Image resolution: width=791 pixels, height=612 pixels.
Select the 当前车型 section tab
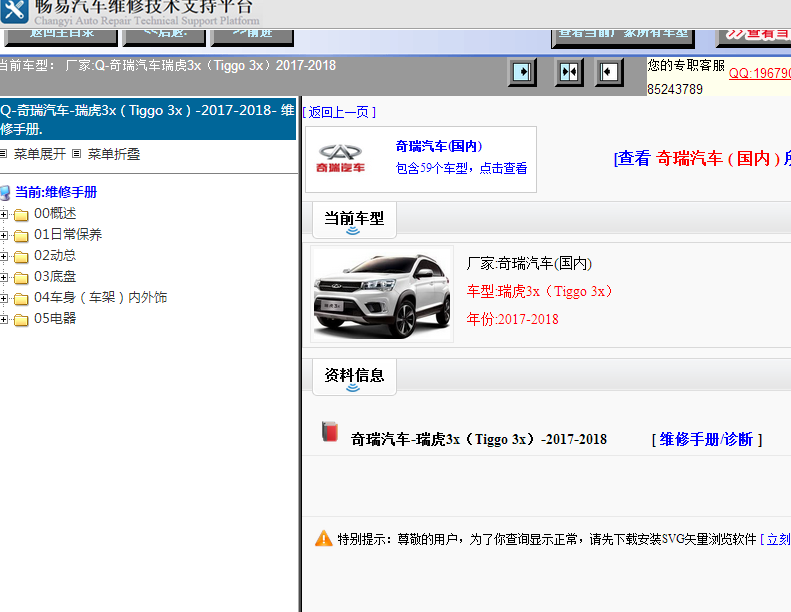[x=354, y=219]
